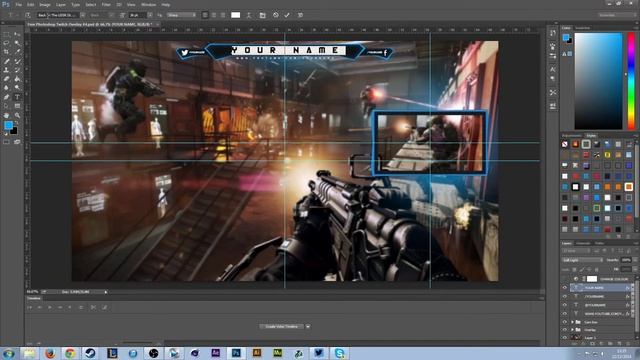Hide the Cam Box group layer
640x360 pixels.
pos(565,322)
